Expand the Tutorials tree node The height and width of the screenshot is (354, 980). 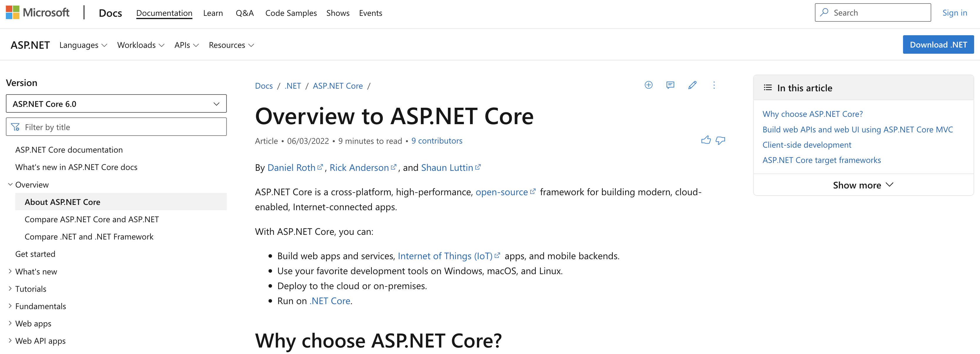[10, 289]
